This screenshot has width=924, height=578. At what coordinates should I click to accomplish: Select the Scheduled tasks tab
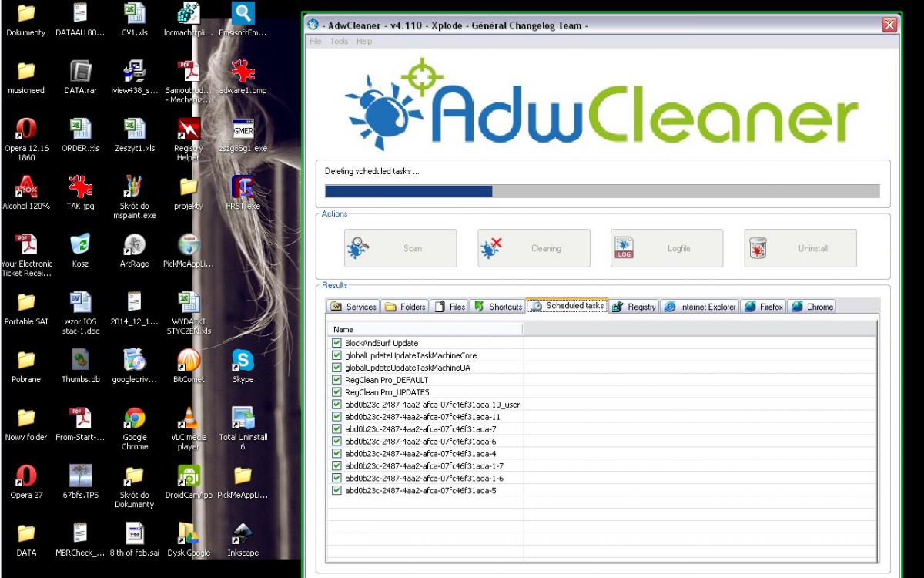tap(567, 306)
